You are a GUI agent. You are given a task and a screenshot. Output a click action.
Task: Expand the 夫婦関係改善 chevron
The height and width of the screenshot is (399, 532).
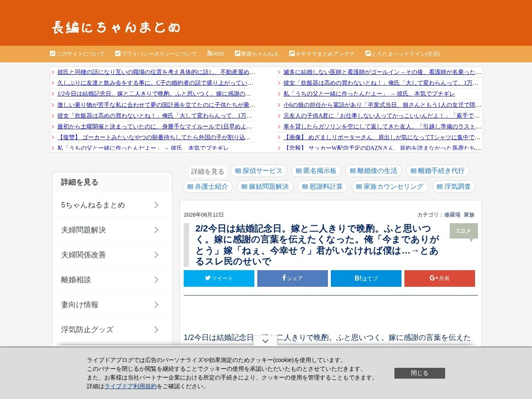click(x=156, y=255)
